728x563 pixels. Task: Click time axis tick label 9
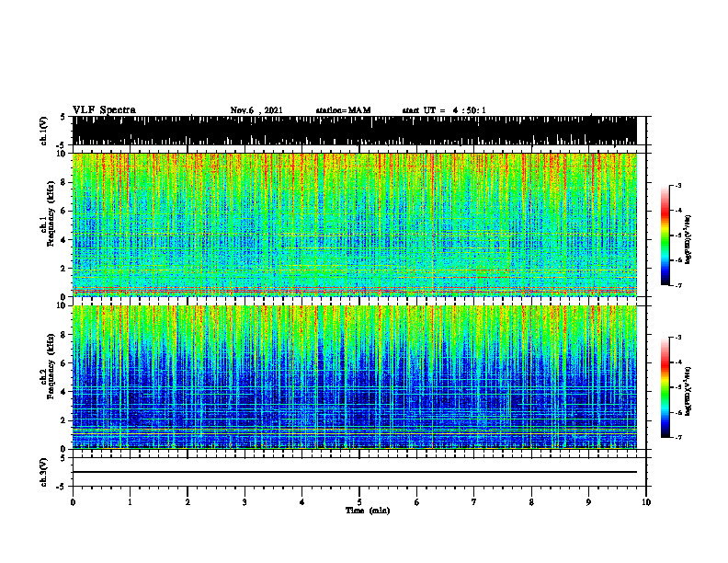click(588, 502)
